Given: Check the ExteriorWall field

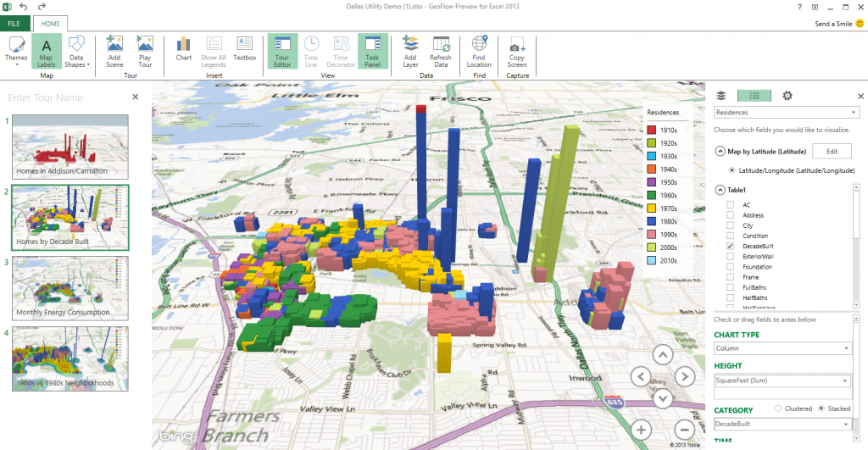Looking at the screenshot, I should pyautogui.click(x=730, y=256).
